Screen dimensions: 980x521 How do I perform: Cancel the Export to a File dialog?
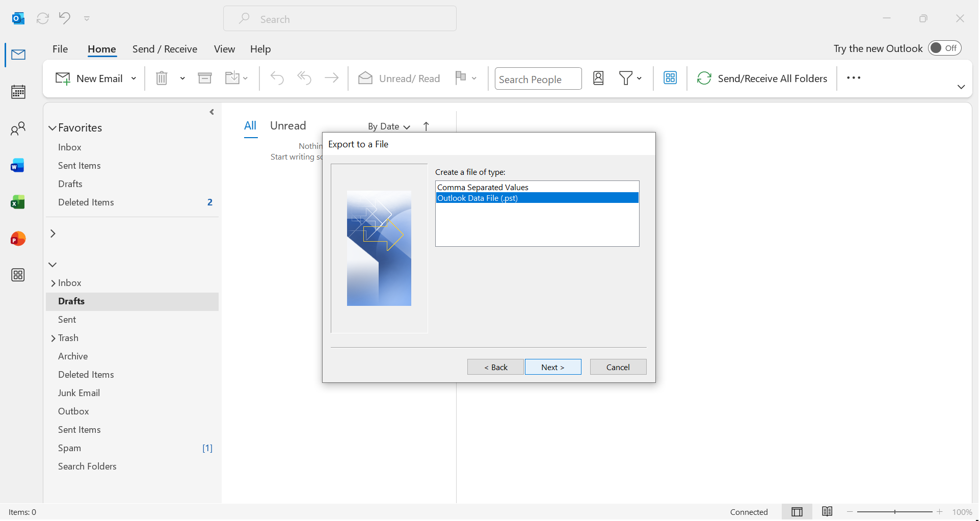click(x=618, y=367)
